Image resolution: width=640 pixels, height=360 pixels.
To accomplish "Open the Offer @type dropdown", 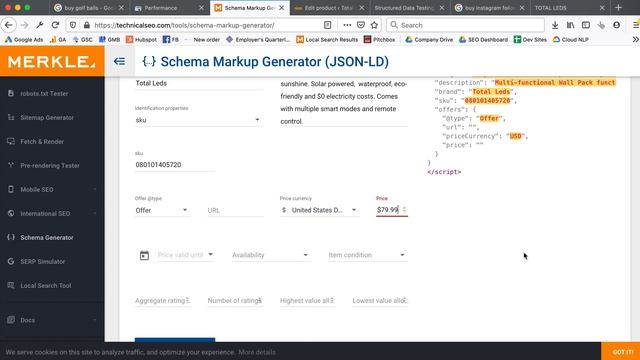I will coord(162,210).
